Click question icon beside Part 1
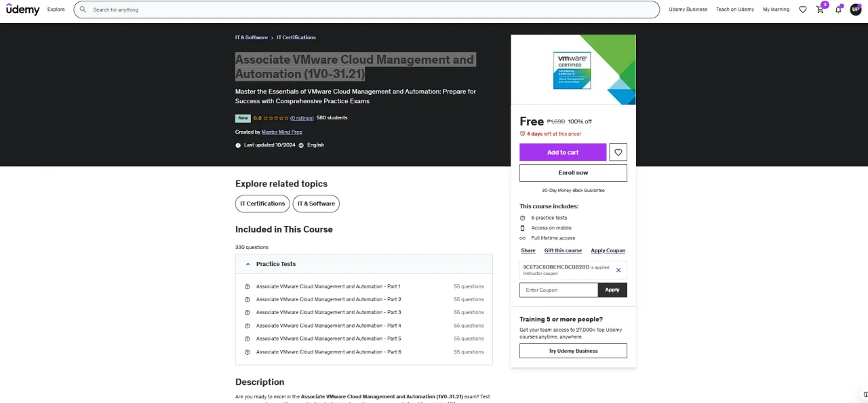 pos(248,286)
